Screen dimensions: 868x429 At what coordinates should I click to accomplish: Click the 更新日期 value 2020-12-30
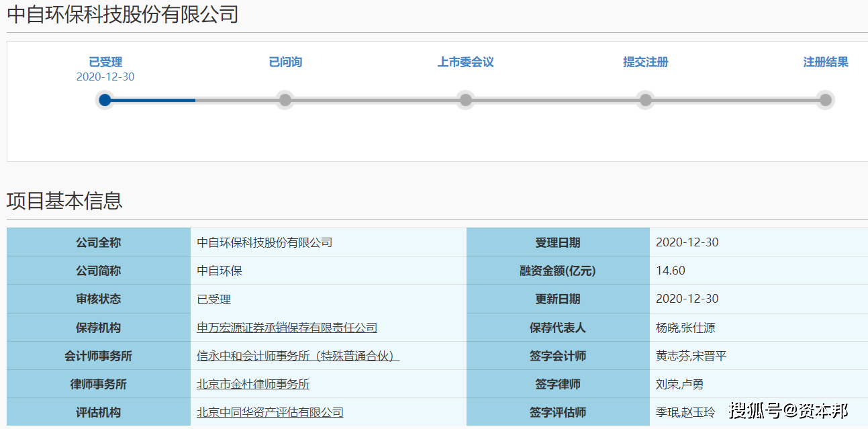coord(687,299)
